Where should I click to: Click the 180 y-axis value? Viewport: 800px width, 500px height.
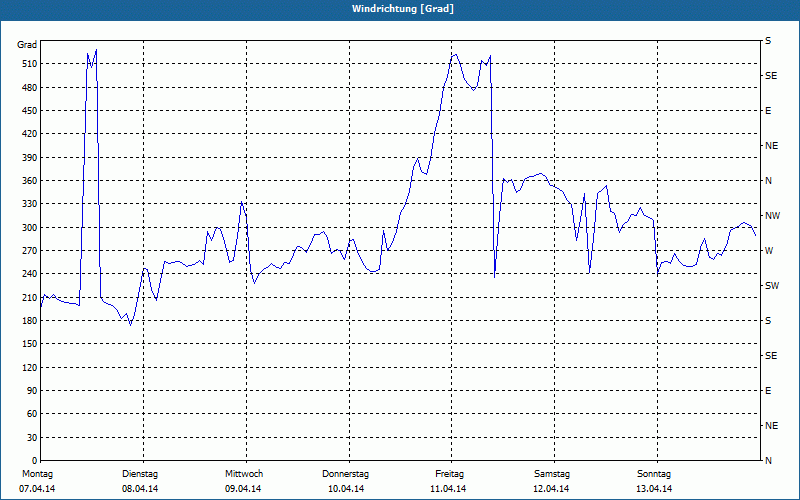click(x=29, y=321)
